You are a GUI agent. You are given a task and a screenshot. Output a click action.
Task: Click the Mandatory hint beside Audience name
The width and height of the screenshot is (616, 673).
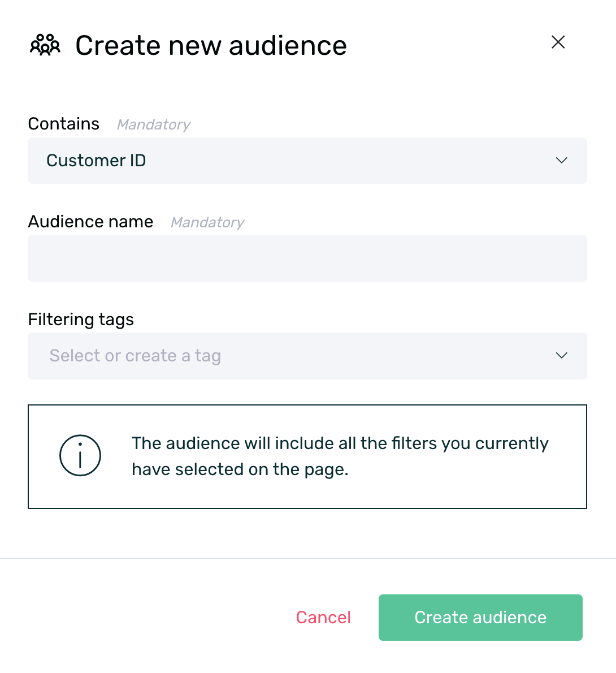point(207,222)
